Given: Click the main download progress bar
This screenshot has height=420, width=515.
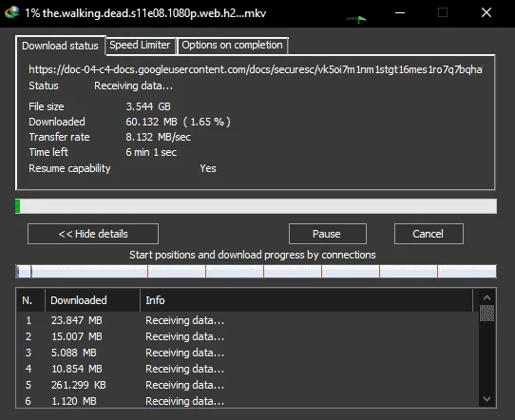Looking at the screenshot, I should pyautogui.click(x=256, y=206).
